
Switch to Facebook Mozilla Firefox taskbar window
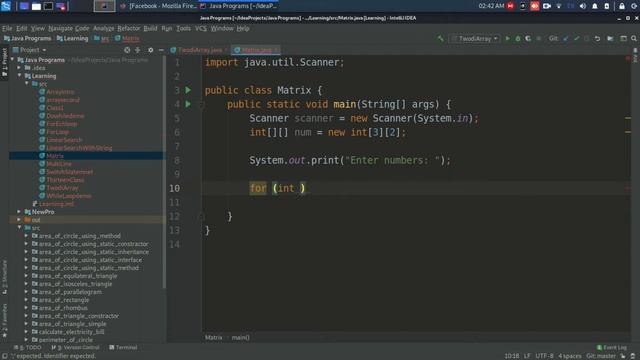click(x=159, y=6)
